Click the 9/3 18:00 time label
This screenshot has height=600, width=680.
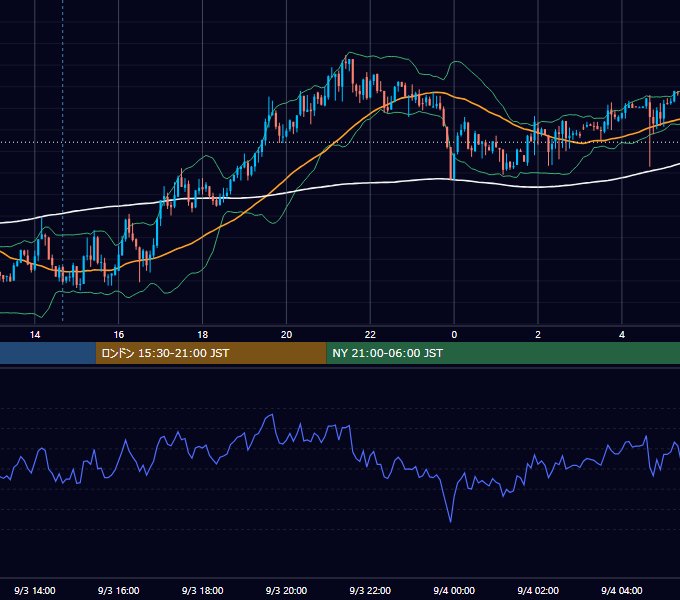pos(203,590)
